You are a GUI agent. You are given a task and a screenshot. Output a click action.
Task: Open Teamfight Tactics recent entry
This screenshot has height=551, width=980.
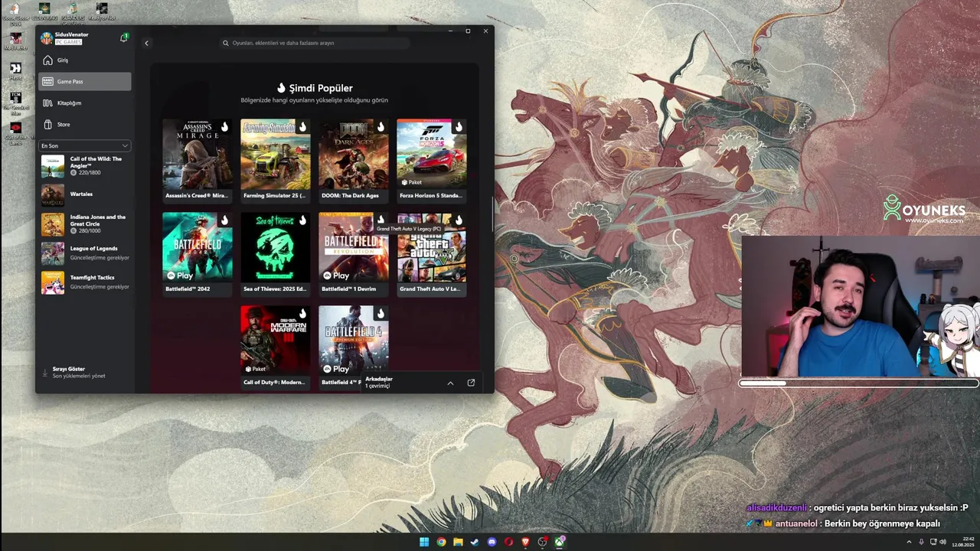tap(85, 282)
